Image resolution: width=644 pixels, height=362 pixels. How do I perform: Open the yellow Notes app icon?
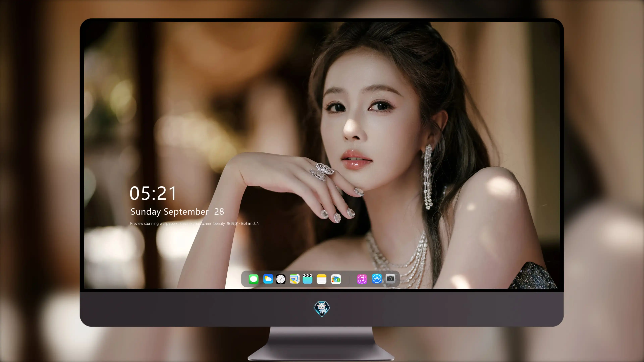pyautogui.click(x=321, y=279)
